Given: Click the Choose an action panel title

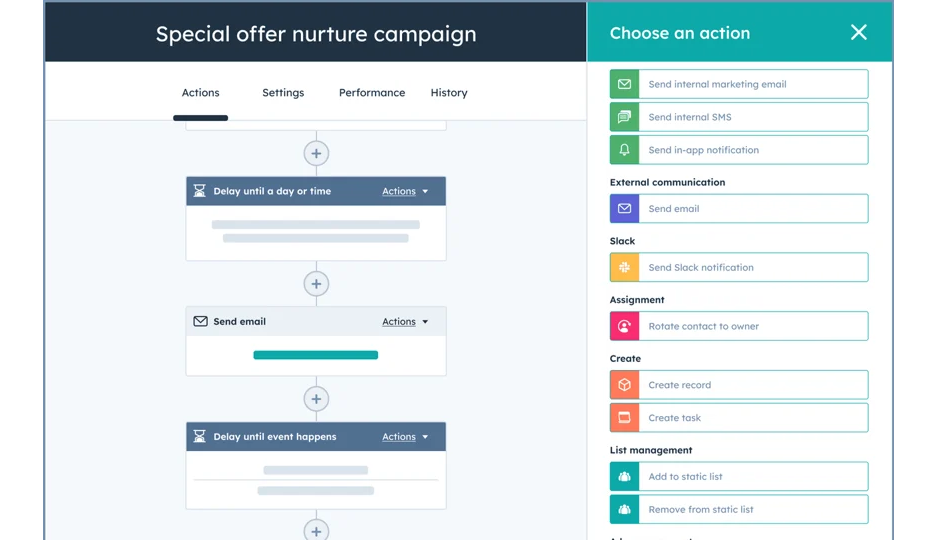Looking at the screenshot, I should click(x=680, y=33).
